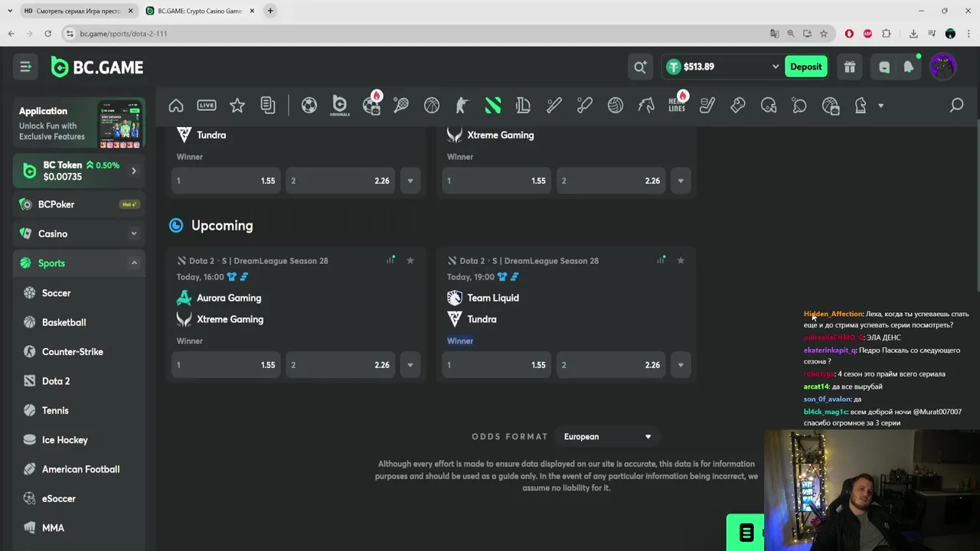This screenshot has height=551, width=980.
Task: Select the Horse Racing icon
Action: (646, 106)
